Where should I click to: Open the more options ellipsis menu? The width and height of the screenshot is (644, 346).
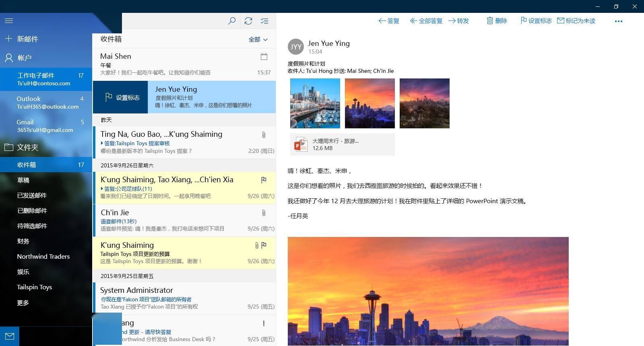click(x=619, y=21)
